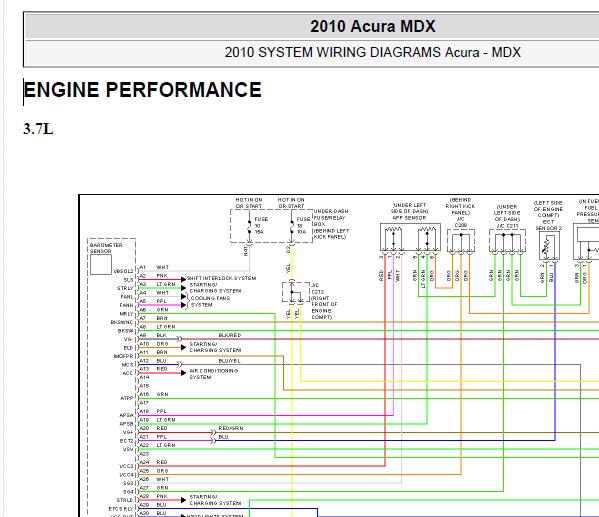
Task: Click the 'APP SENSOR' label under dash
Action: click(x=409, y=217)
